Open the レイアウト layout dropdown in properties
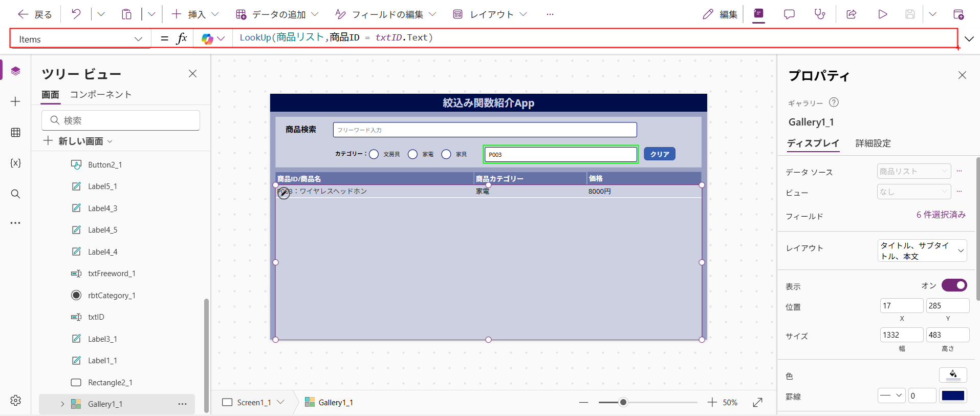 pos(922,251)
